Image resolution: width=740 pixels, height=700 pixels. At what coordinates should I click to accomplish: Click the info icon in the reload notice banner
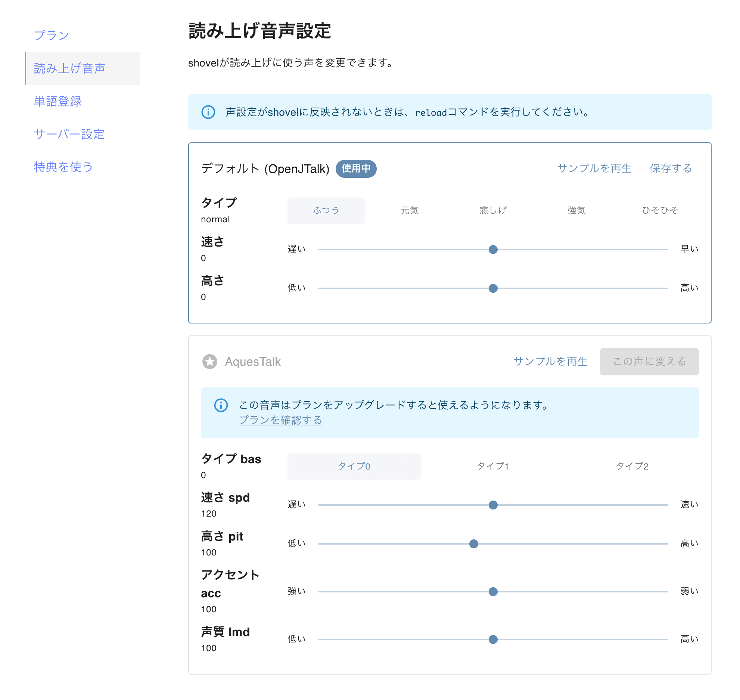coord(208,112)
